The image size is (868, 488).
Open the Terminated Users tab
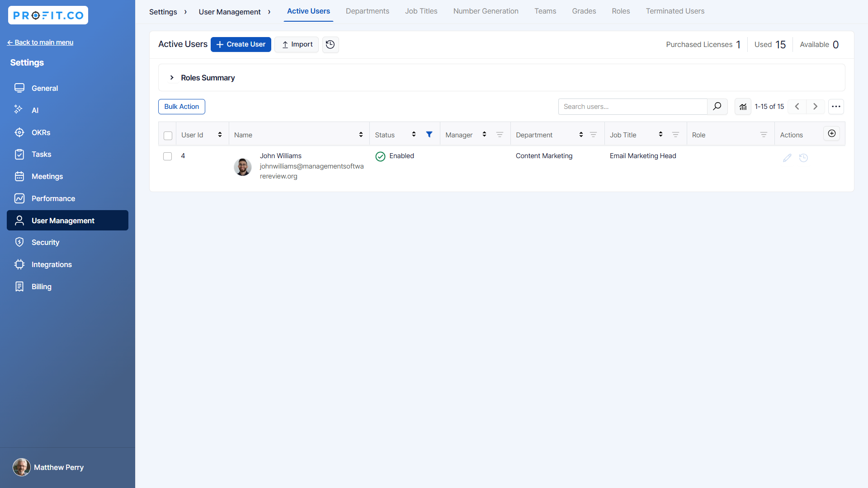pyautogui.click(x=675, y=11)
